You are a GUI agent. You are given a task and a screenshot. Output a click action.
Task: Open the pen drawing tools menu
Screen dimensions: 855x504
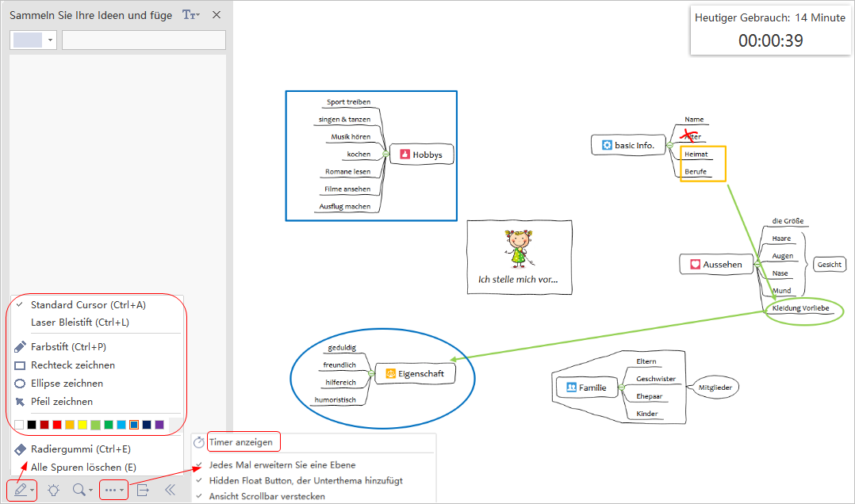(20, 491)
